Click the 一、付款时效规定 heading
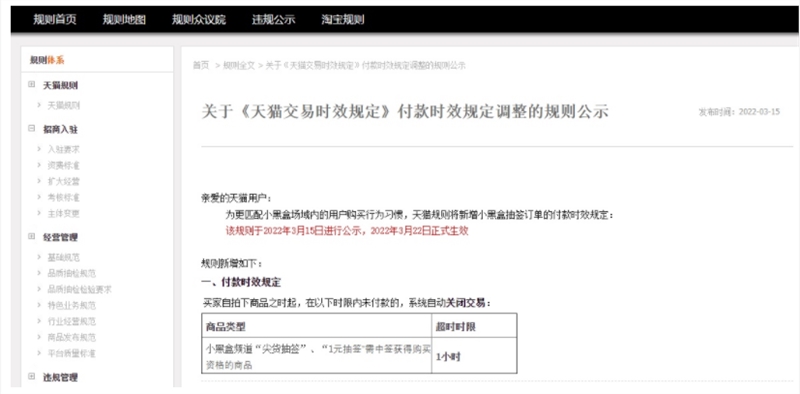The image size is (800, 394). [241, 282]
